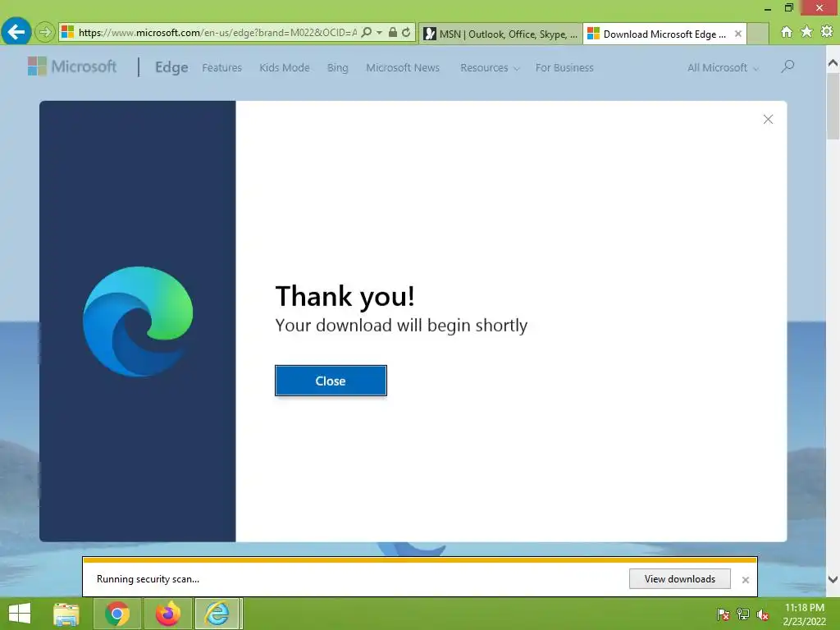Click the network tray icon
Image resolution: width=840 pixels, height=630 pixels.
(743, 614)
